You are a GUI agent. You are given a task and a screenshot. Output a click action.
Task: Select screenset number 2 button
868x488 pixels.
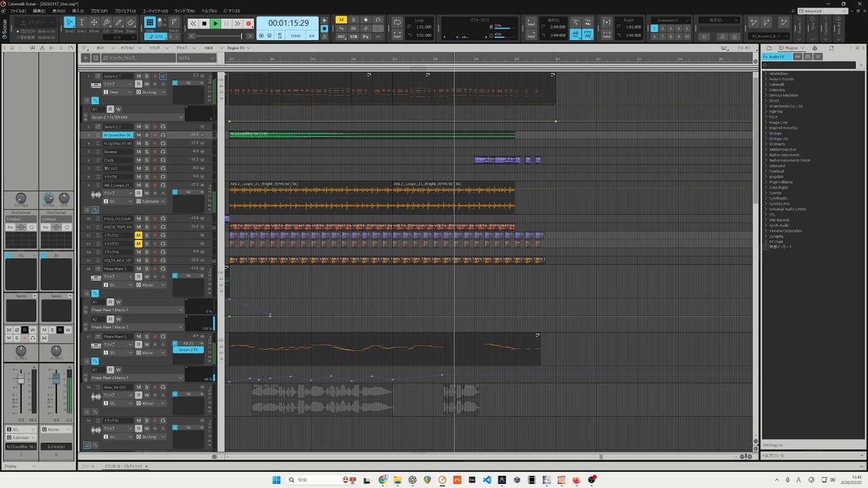click(663, 28)
